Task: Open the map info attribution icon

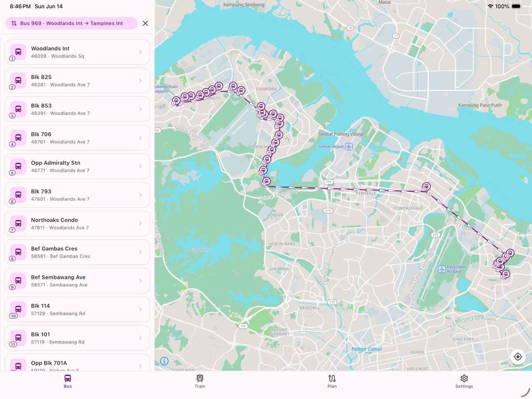Action: pyautogui.click(x=164, y=361)
